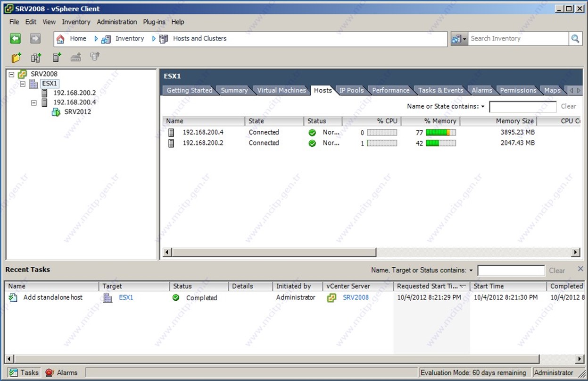Sort tasks by Requested Start Time header
The width and height of the screenshot is (588, 381).
[x=431, y=286]
